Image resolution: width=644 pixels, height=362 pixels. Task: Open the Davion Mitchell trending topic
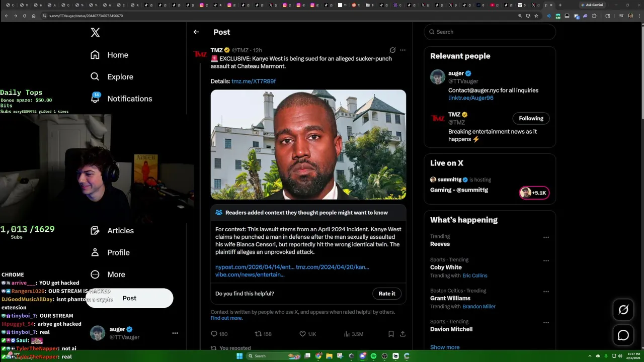[451, 329]
